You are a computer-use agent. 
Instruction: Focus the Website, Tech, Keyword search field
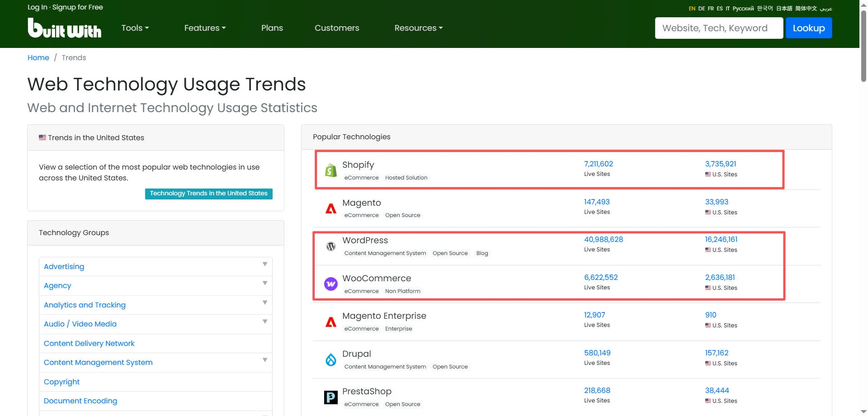tap(719, 28)
